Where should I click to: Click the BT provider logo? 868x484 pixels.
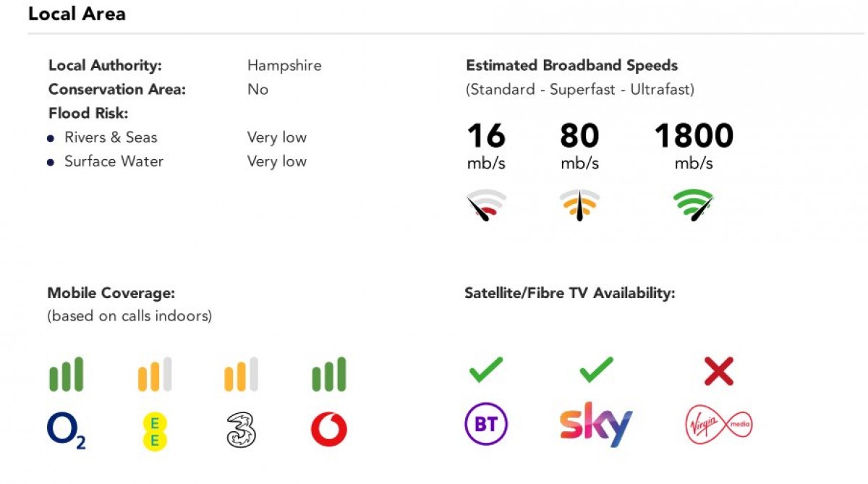click(485, 424)
